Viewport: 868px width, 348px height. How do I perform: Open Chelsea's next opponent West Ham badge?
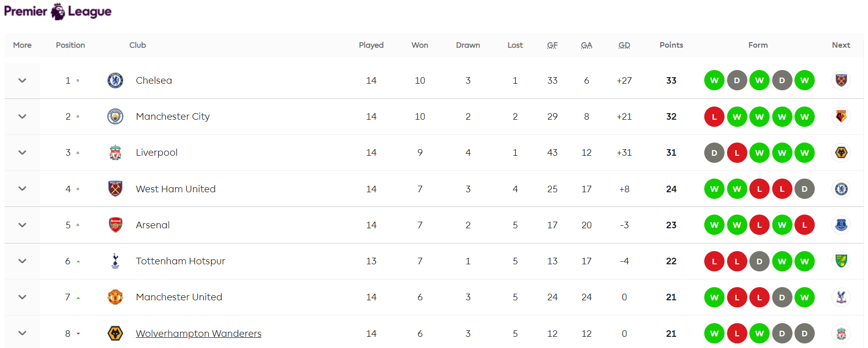point(841,80)
